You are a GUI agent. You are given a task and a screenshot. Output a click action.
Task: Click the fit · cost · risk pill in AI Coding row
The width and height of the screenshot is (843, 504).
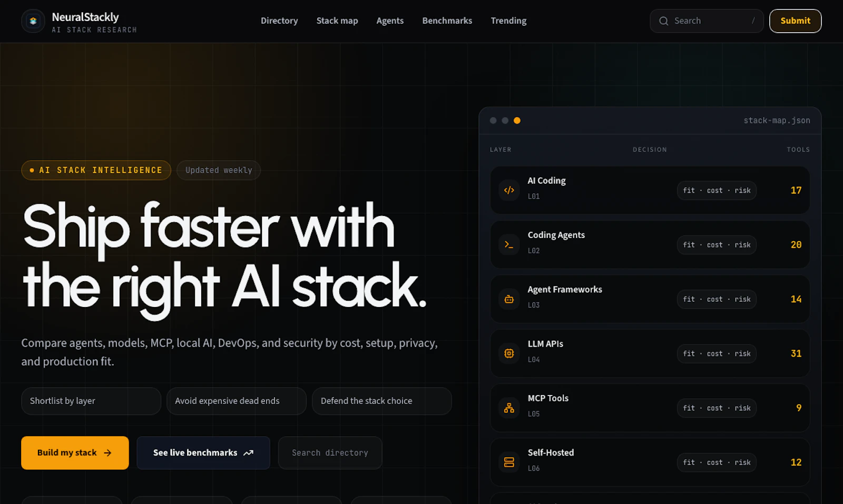tap(717, 191)
